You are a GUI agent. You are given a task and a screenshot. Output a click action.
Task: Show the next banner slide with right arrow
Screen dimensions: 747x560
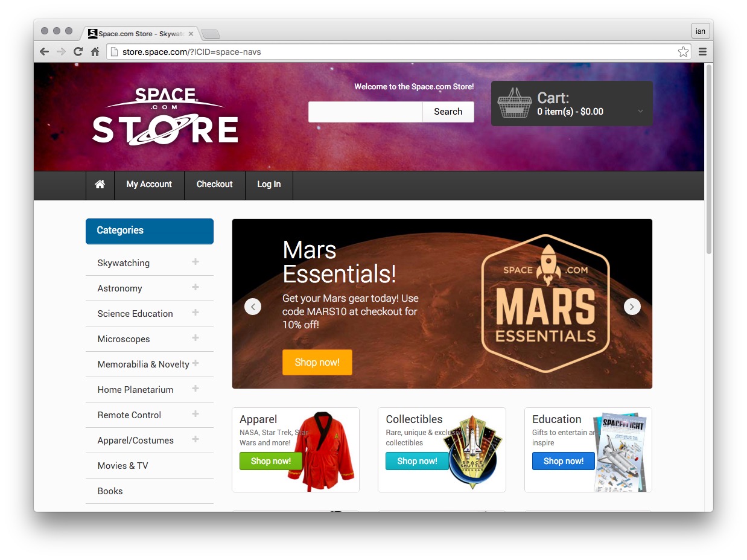(632, 307)
